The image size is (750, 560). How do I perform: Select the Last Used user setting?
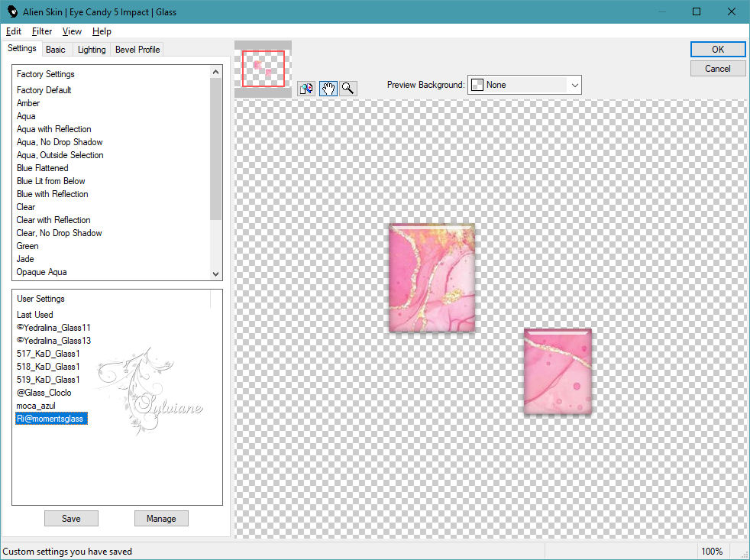coord(35,315)
